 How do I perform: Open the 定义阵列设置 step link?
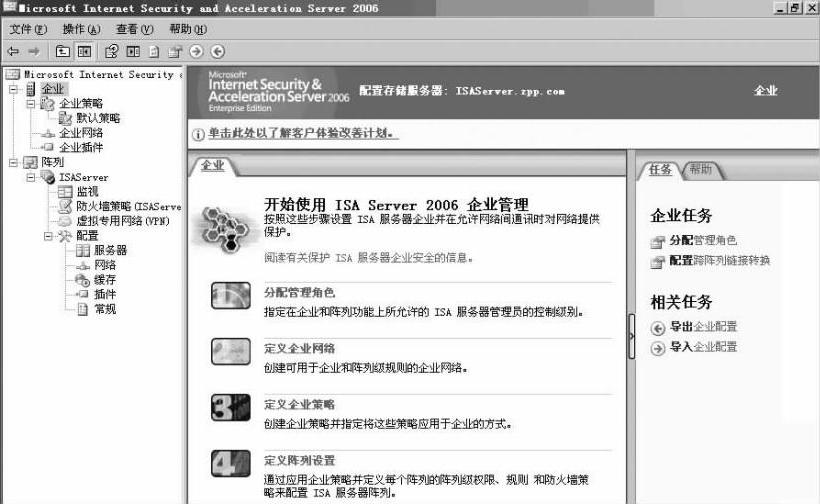click(299, 461)
